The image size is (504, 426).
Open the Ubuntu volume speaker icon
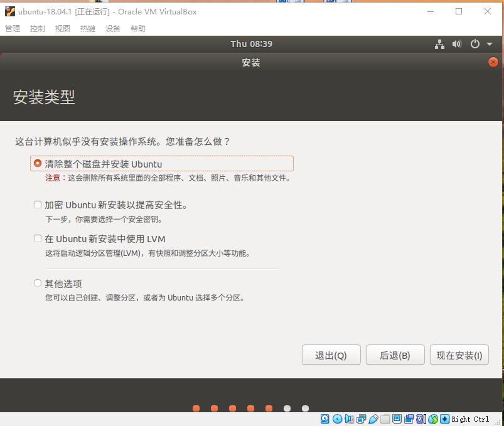[457, 44]
